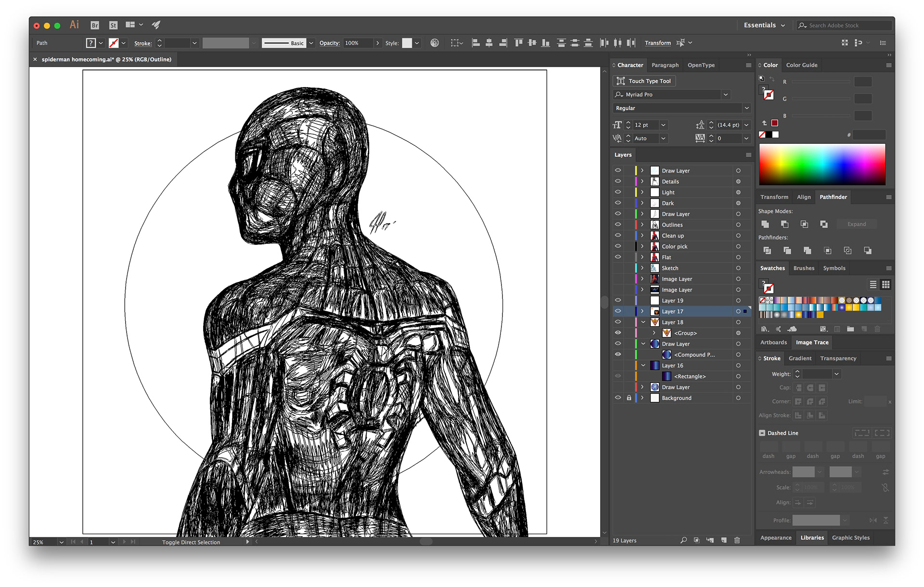
Task: Switch to the Brushes tab
Action: click(x=804, y=268)
